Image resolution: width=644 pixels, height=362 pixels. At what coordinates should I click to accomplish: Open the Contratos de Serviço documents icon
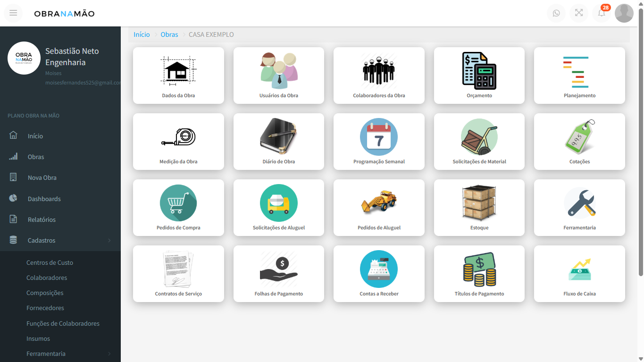178,269
